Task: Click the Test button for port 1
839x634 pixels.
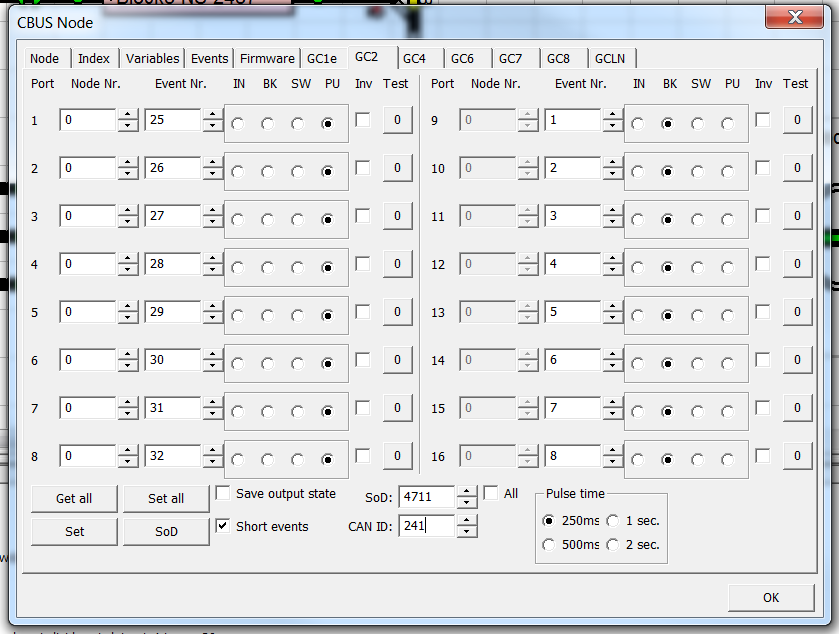Action: (397, 120)
